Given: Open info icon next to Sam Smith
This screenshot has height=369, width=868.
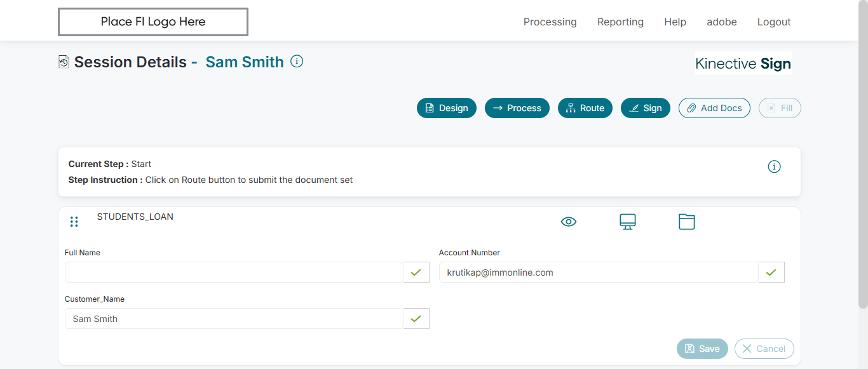Looking at the screenshot, I should click(x=297, y=61).
